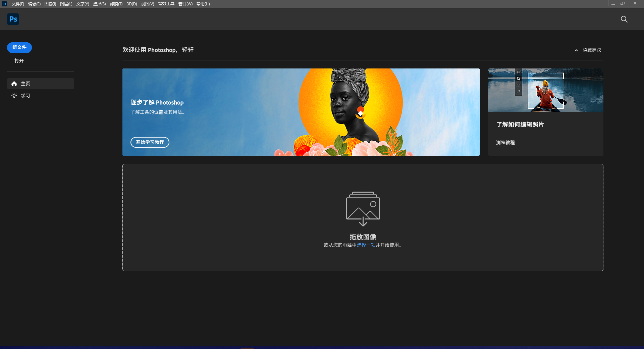This screenshot has width=644, height=349.
Task: Toggle 隐藏建议 to hide suggestions
Action: [591, 50]
